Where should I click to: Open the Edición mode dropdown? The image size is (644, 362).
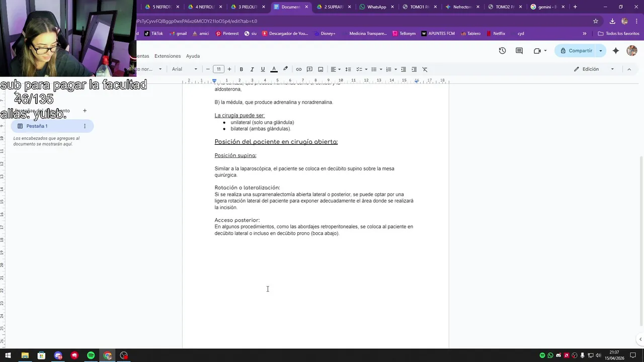(x=594, y=69)
